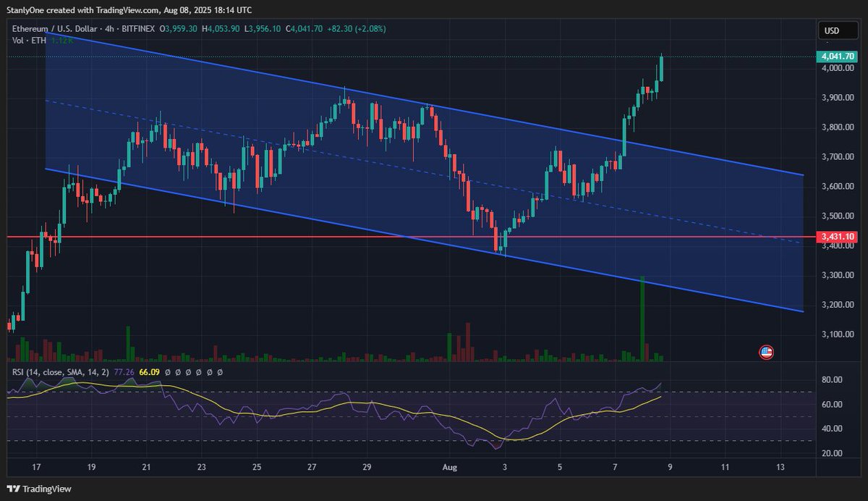The height and width of the screenshot is (501, 868).
Task: Click the second Ø icon in RSI legend
Action: click(177, 373)
